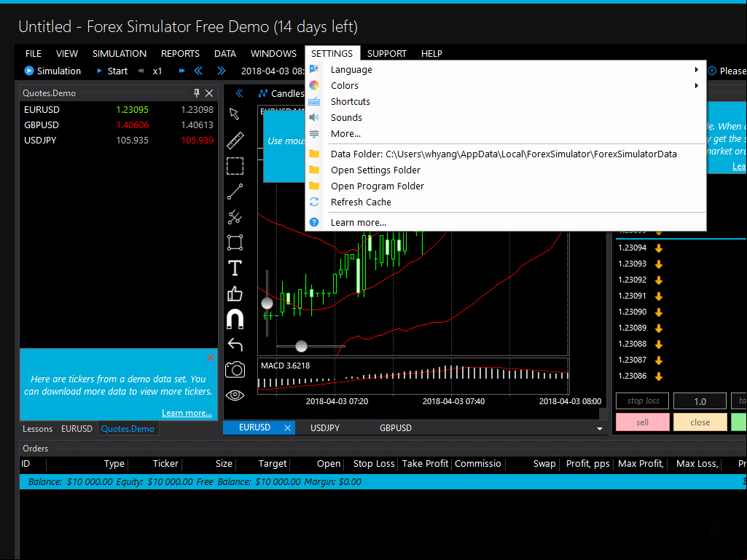Screen dimensions: 747x560
Task: Open the x1 simulation speed control
Action: [157, 71]
